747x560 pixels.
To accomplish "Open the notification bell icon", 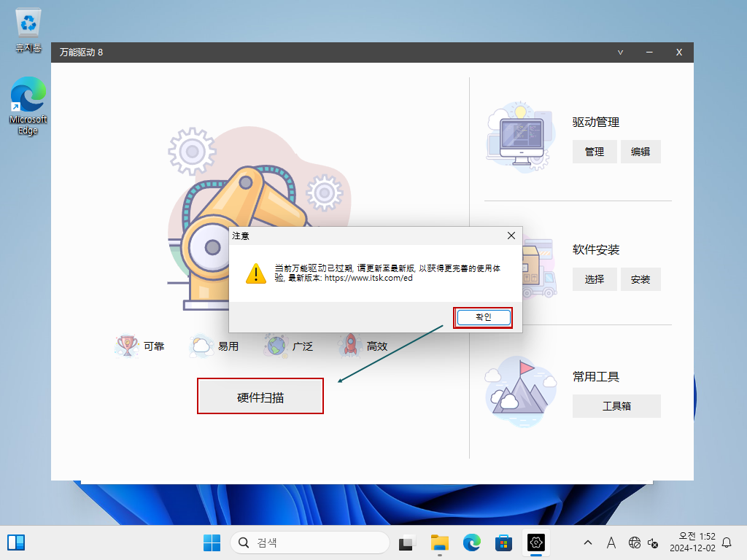I will (x=727, y=542).
